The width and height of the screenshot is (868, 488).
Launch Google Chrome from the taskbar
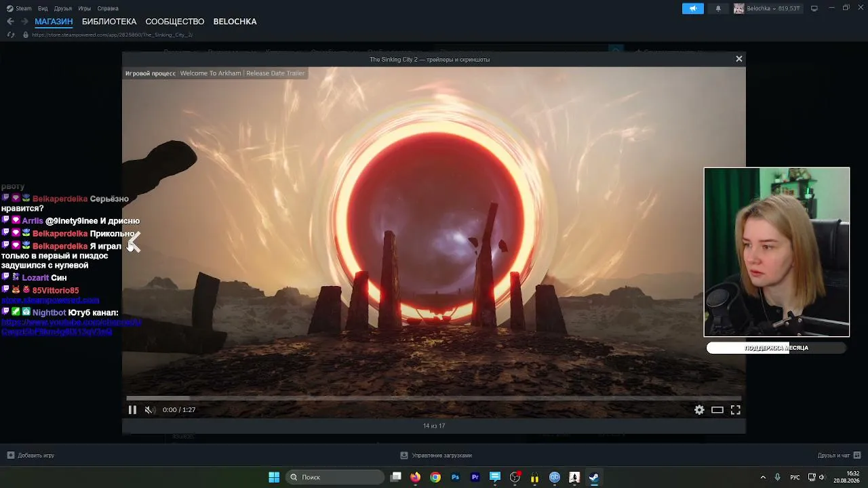coord(435,477)
